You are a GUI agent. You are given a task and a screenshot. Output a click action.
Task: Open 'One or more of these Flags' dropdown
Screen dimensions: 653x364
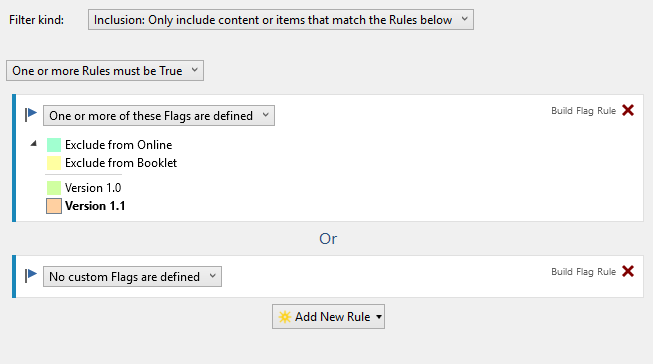coord(159,115)
